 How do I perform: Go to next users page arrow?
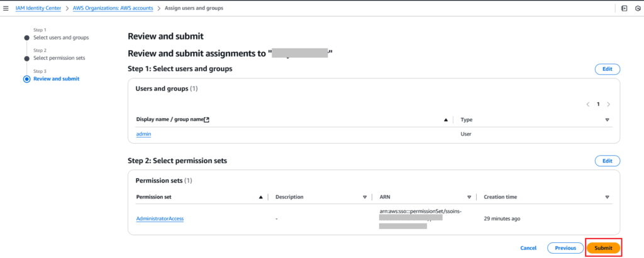608,104
